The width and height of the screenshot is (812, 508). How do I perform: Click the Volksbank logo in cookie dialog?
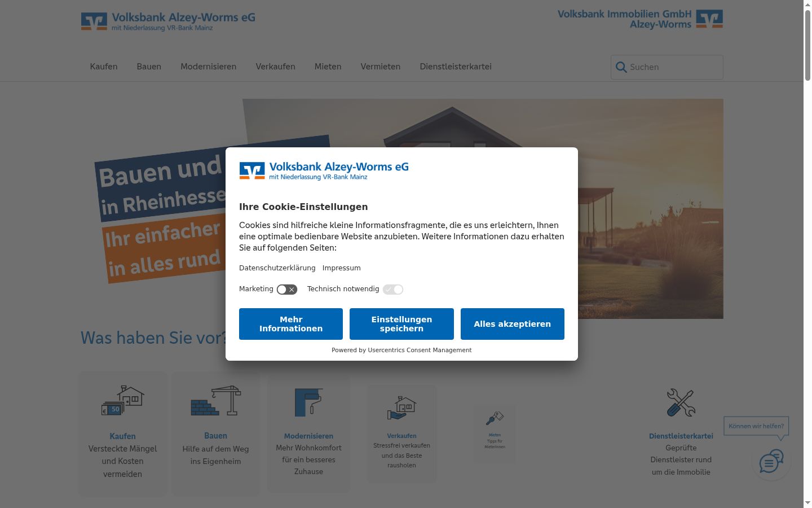(x=324, y=170)
